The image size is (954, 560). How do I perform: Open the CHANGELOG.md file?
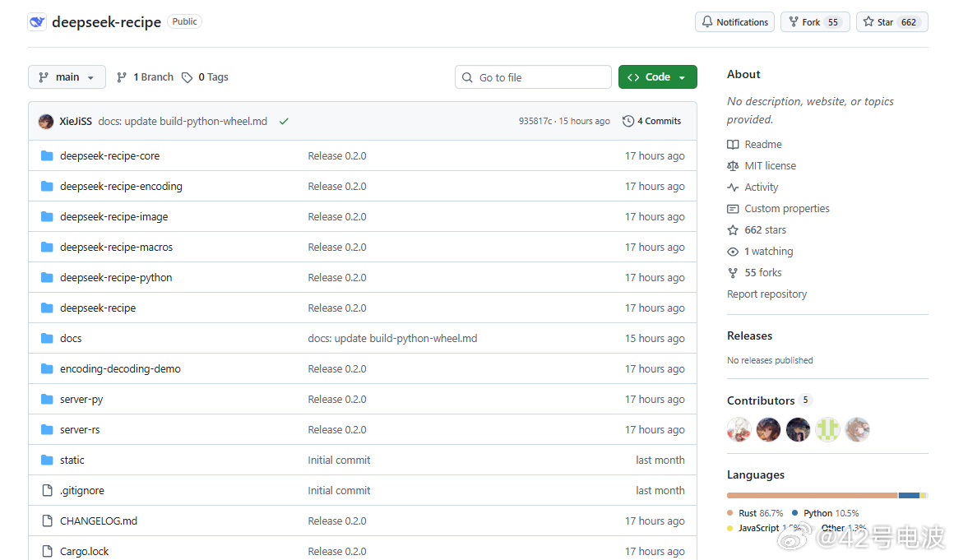[99, 521]
